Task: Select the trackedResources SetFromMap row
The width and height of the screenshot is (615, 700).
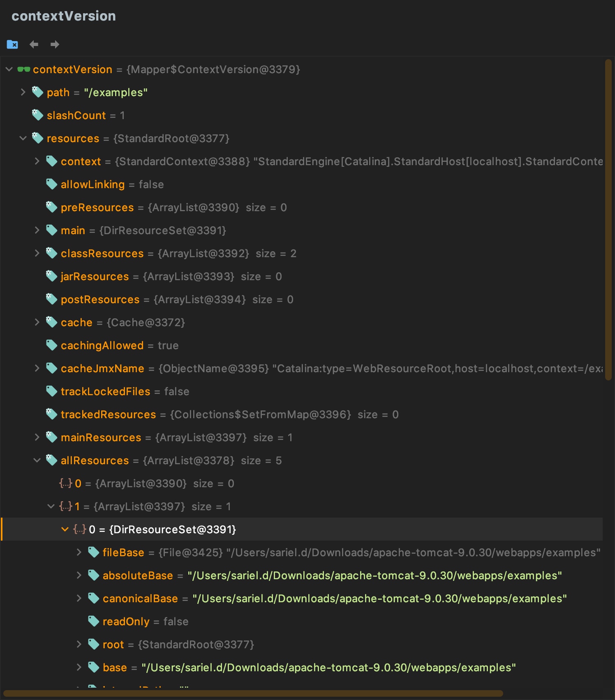Action: (301, 414)
